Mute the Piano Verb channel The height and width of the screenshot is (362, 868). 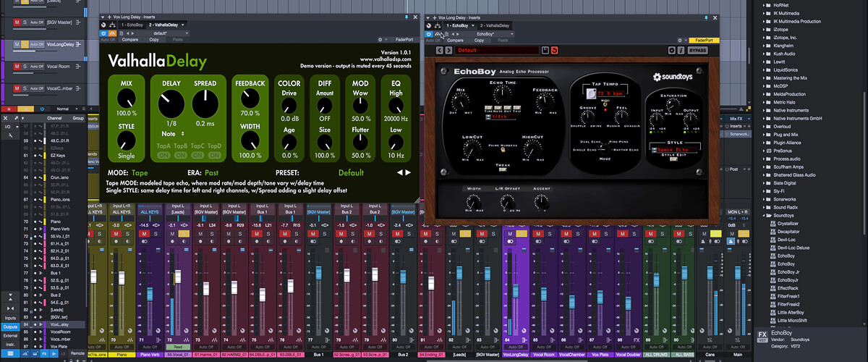pyautogui.click(x=143, y=234)
